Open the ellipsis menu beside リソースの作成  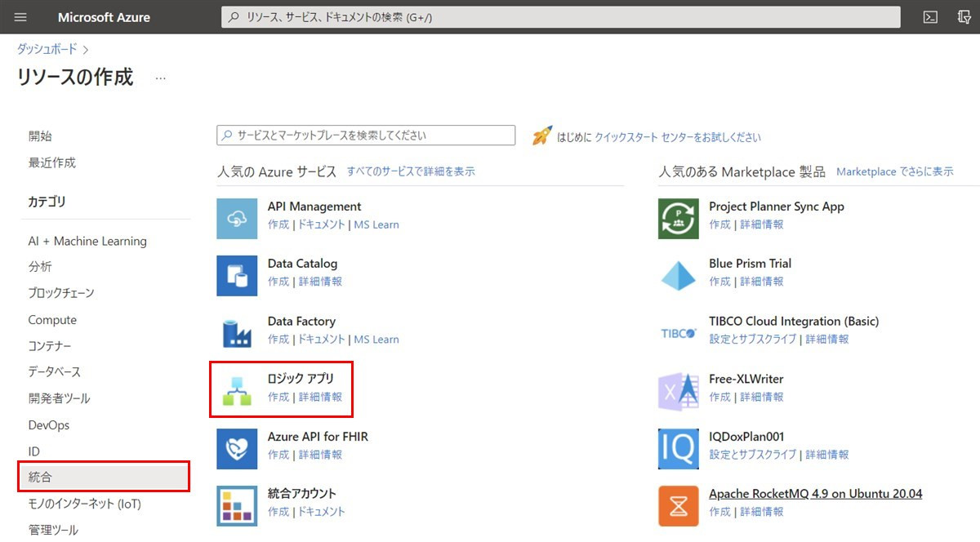[161, 78]
